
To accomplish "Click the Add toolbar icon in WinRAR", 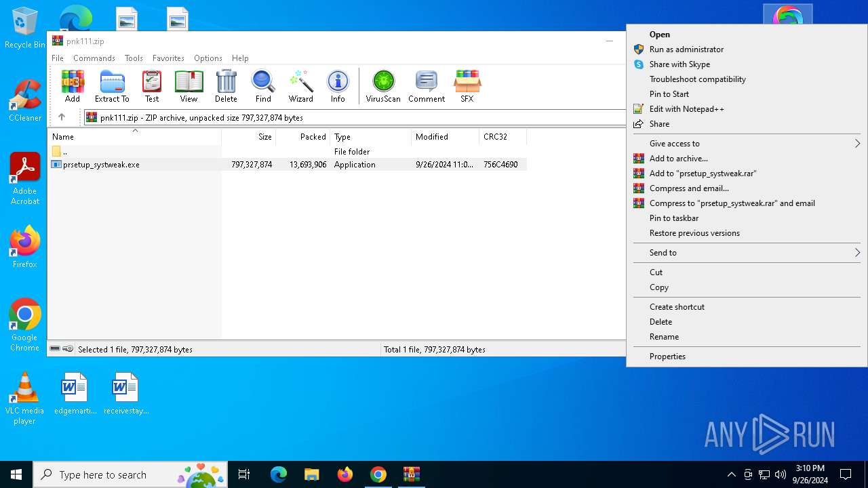I will 73,86.
